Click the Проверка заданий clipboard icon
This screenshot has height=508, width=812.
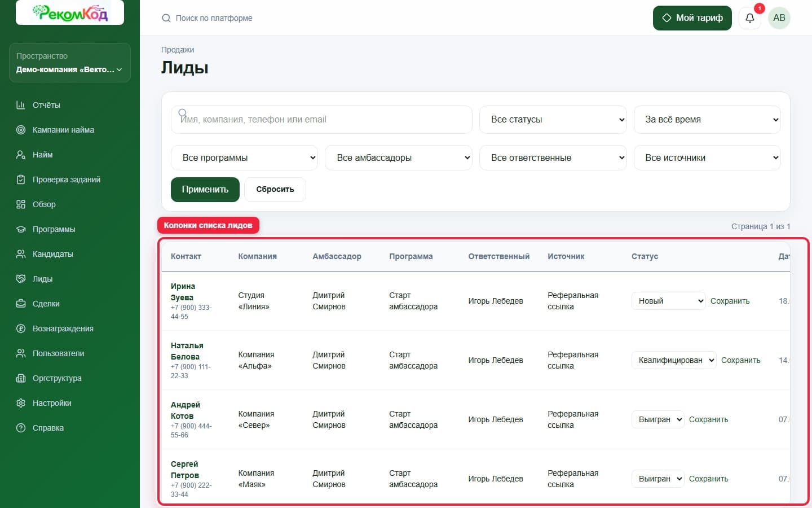pos(21,179)
